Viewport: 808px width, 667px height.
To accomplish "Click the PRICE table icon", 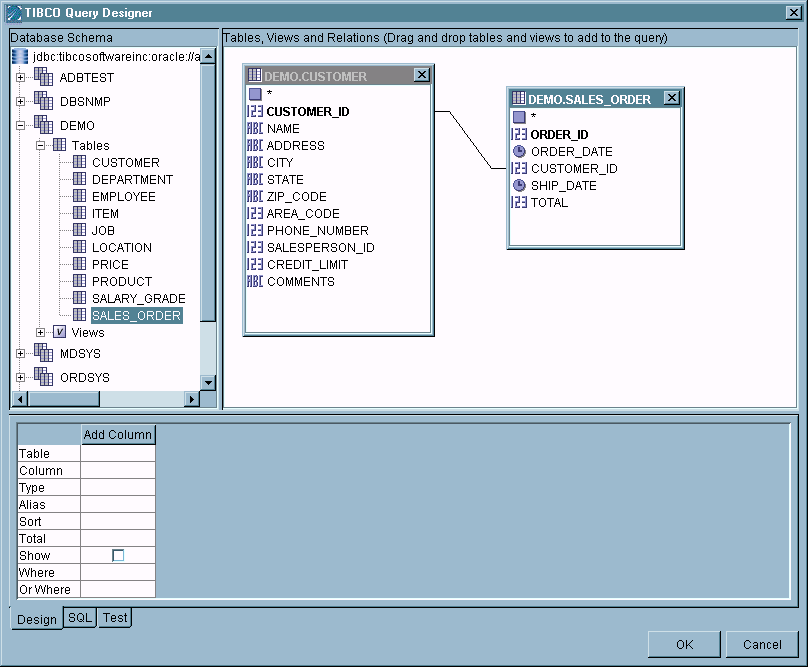I will coord(79,264).
